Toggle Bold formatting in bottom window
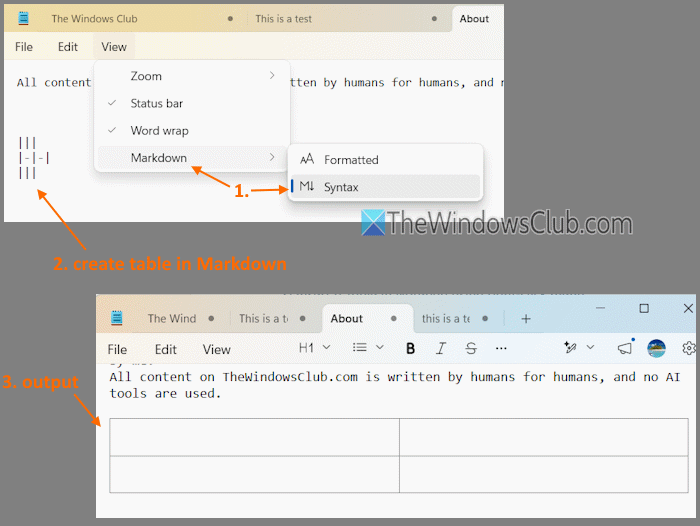Viewport: 700px width, 526px height. tap(410, 348)
